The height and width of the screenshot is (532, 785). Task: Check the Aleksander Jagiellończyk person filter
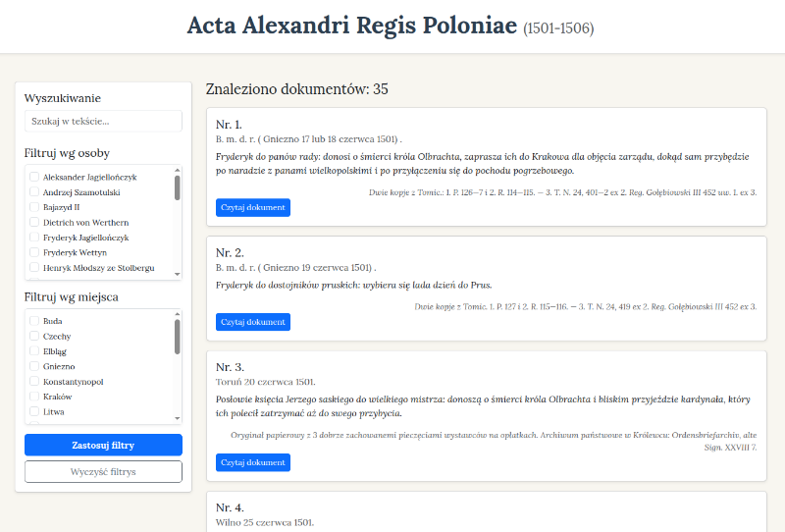pyautogui.click(x=34, y=178)
